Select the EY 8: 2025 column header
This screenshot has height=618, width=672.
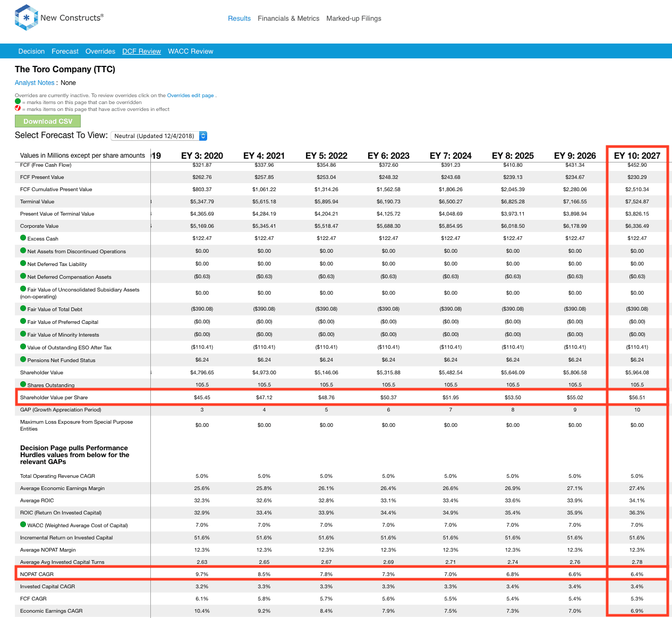(x=513, y=156)
